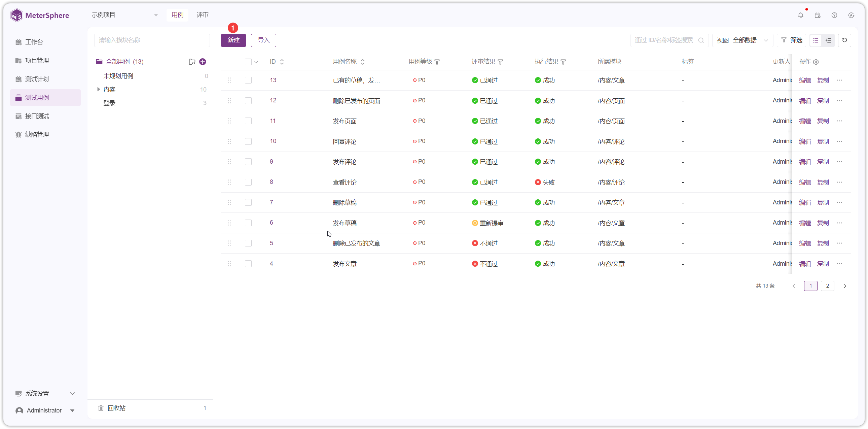
Task: Sort by ID column arrows
Action: coord(282,62)
